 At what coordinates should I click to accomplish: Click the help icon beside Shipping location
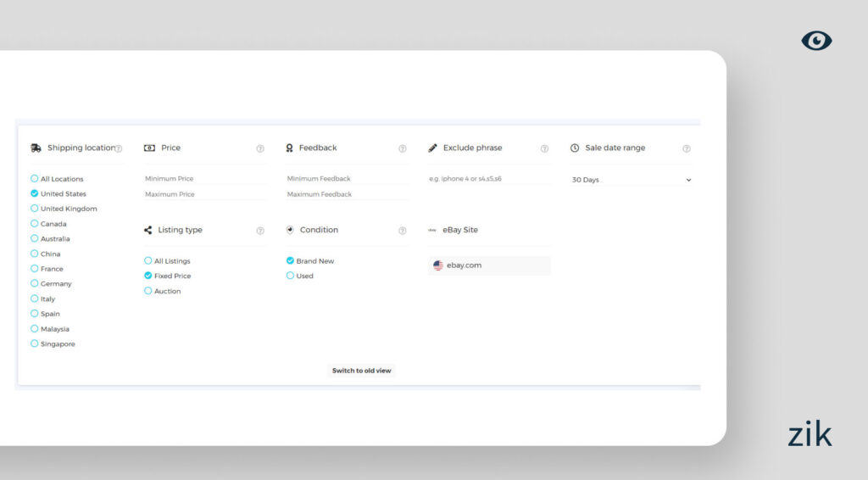119,148
